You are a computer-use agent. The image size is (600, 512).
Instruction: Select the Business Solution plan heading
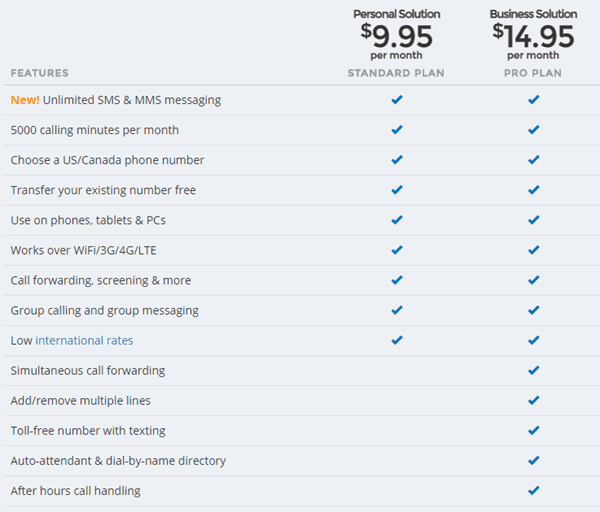(x=533, y=14)
